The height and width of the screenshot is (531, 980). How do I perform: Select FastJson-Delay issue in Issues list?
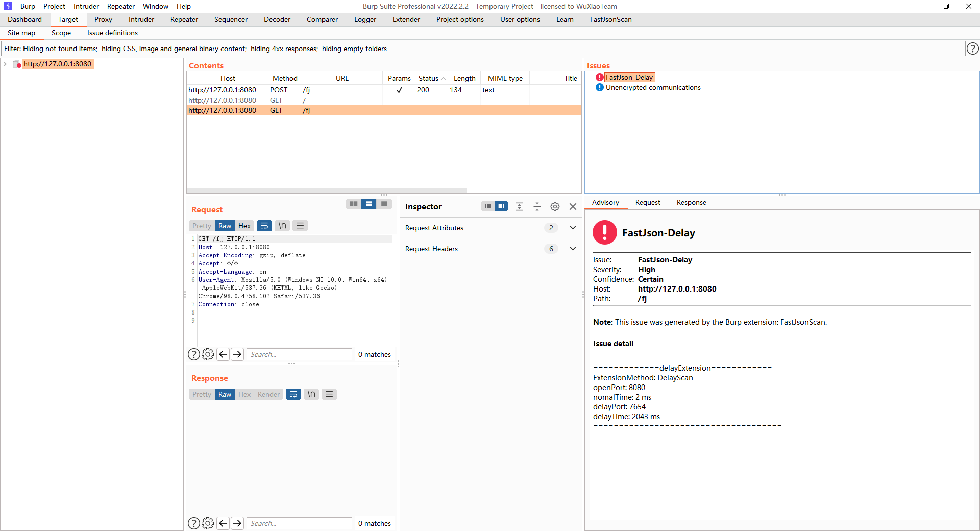pyautogui.click(x=629, y=77)
